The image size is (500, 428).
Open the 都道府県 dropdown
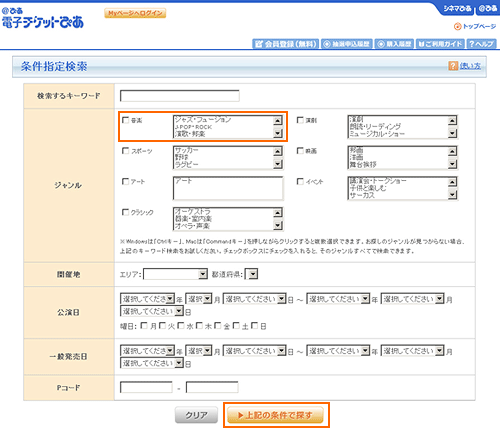click(251, 274)
